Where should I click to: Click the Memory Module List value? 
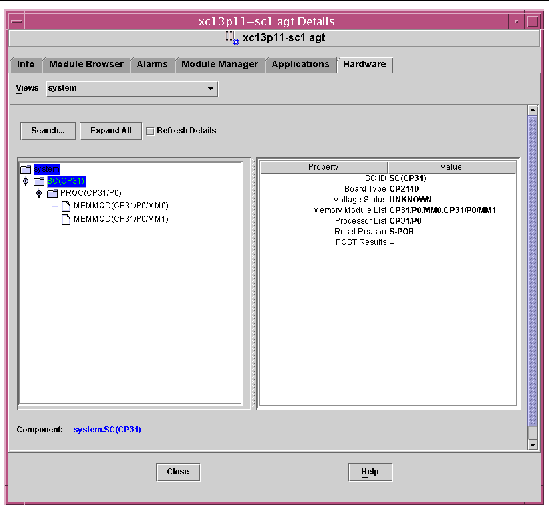coord(442,210)
